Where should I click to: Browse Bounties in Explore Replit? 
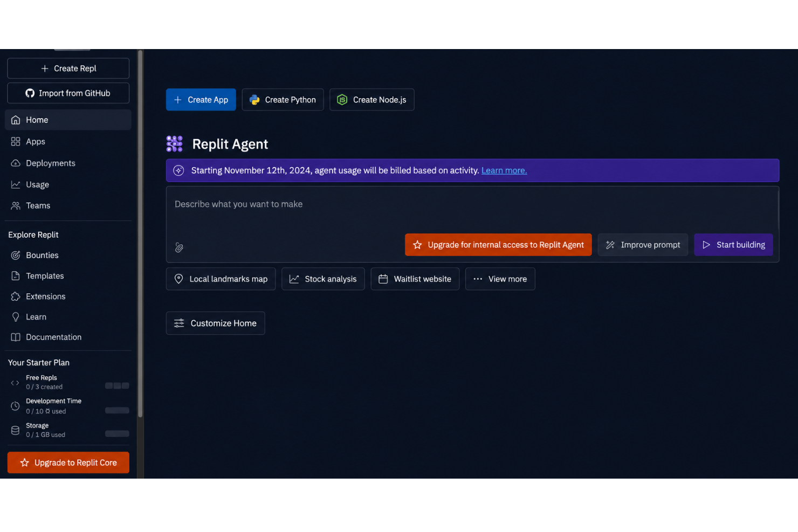68,255
